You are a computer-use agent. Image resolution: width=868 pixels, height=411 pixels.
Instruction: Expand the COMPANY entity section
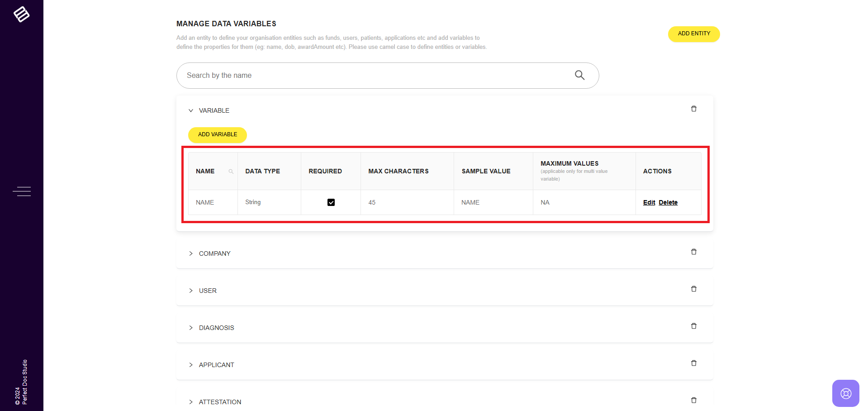point(191,253)
